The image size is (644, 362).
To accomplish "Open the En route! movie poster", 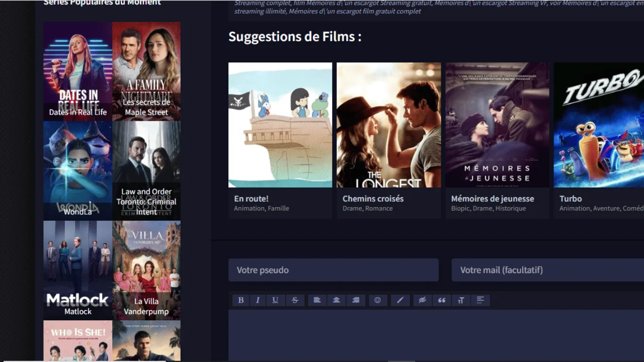I will coord(280,125).
